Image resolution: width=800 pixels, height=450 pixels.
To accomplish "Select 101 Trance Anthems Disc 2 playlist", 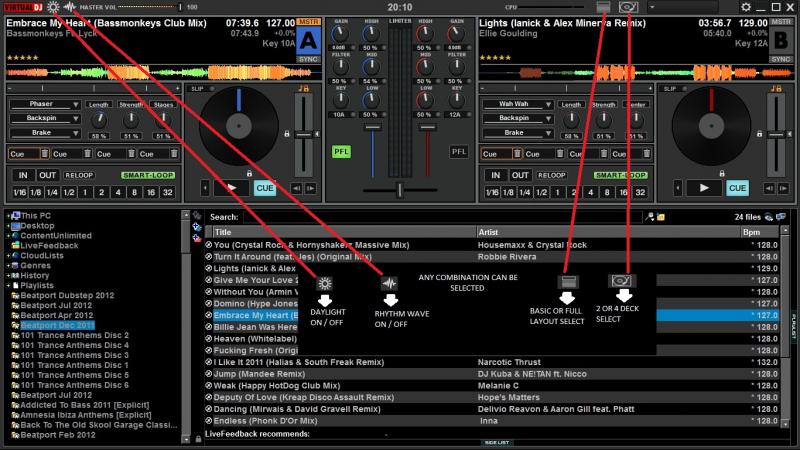I will [x=74, y=335].
